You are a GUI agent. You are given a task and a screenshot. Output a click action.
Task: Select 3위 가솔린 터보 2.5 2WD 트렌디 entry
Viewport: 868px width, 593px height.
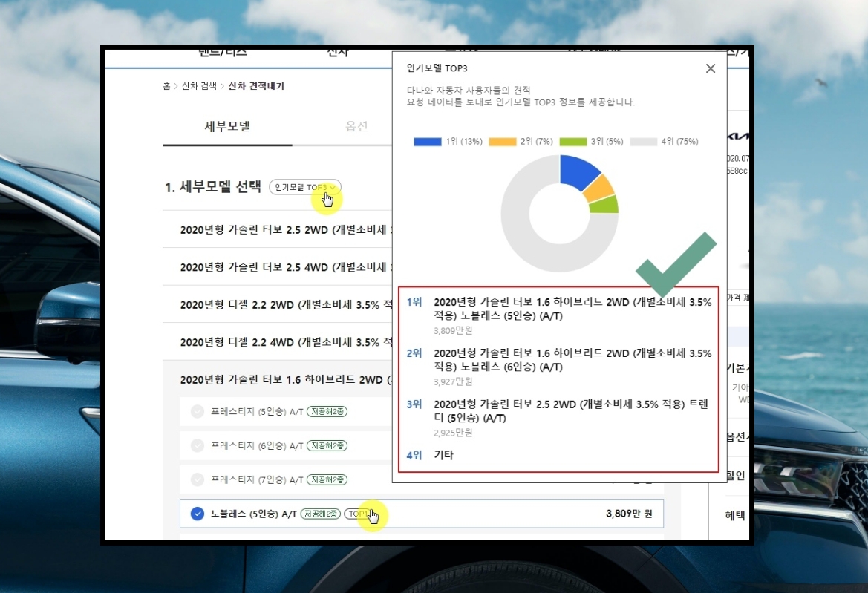tap(558, 418)
